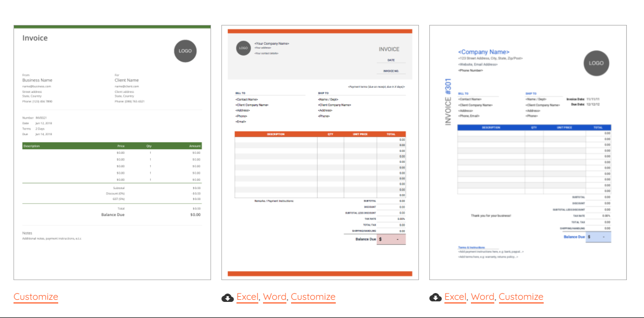Click the LOGO circle in the orange invoice header
The image size is (644, 318).
point(243,48)
